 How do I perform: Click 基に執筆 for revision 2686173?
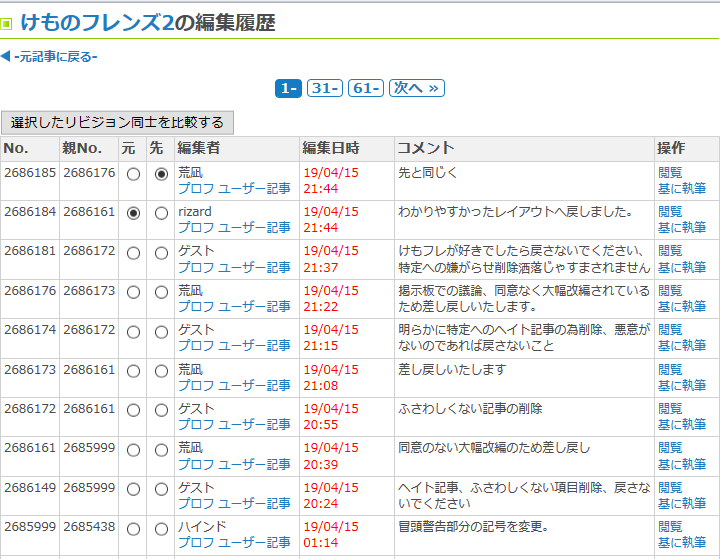[682, 385]
